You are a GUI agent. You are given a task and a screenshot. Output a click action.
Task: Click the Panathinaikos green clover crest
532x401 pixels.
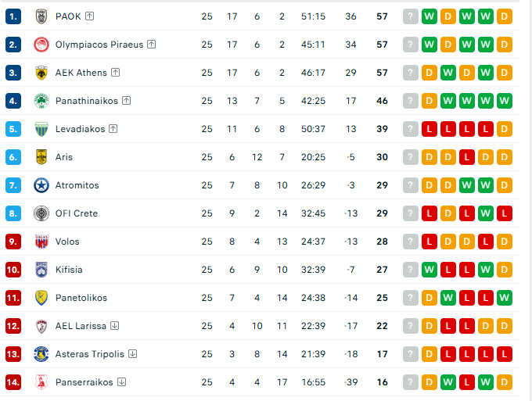coord(41,101)
